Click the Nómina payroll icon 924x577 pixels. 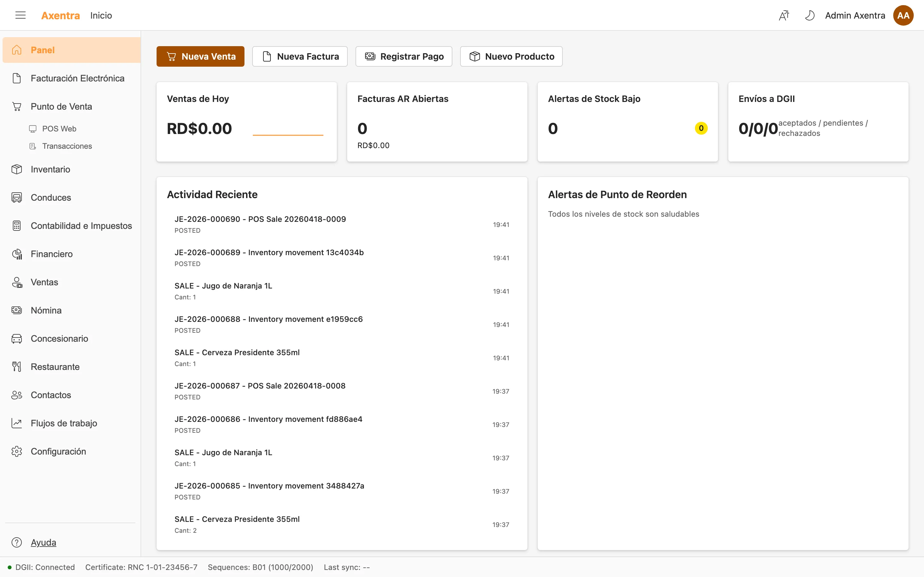16,310
